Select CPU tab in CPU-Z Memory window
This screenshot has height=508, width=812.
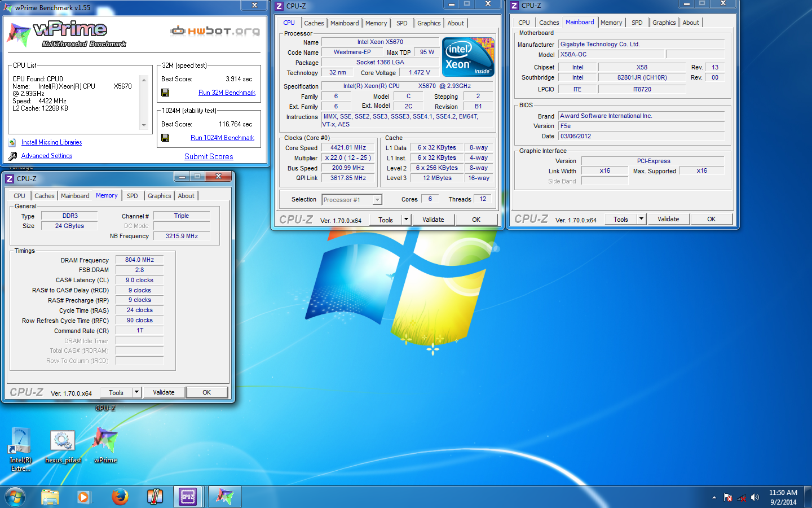click(19, 196)
